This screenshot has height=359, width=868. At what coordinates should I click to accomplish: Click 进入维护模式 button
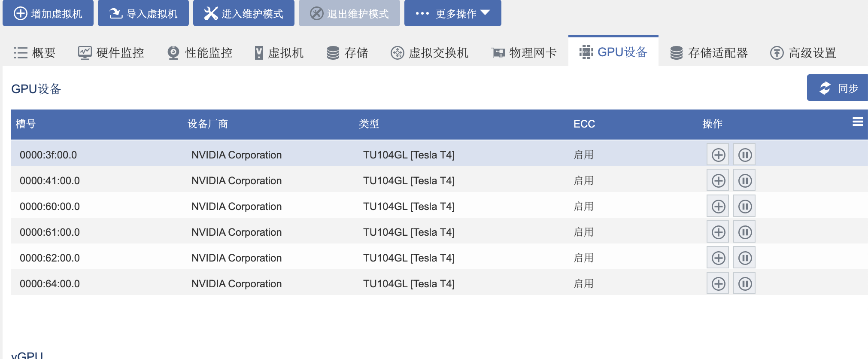pos(243,13)
